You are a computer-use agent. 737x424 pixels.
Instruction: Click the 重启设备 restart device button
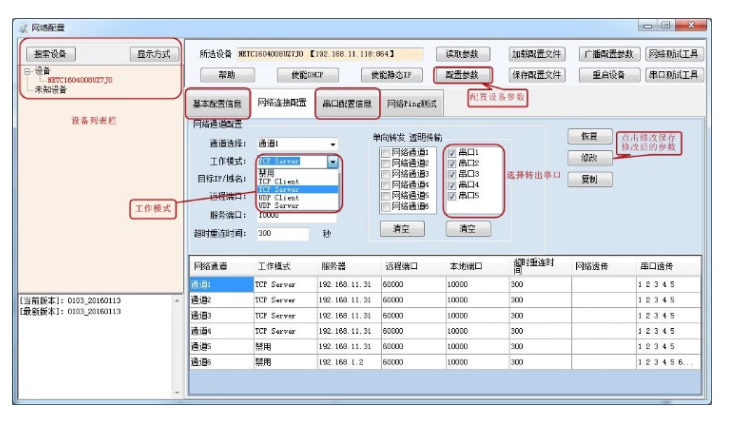607,75
